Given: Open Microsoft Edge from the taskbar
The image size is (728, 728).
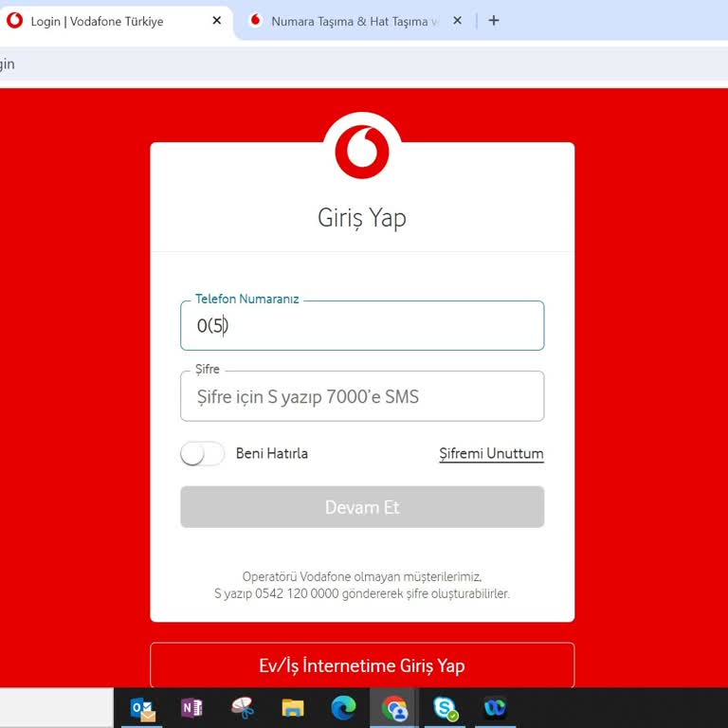Looking at the screenshot, I should 343,707.
